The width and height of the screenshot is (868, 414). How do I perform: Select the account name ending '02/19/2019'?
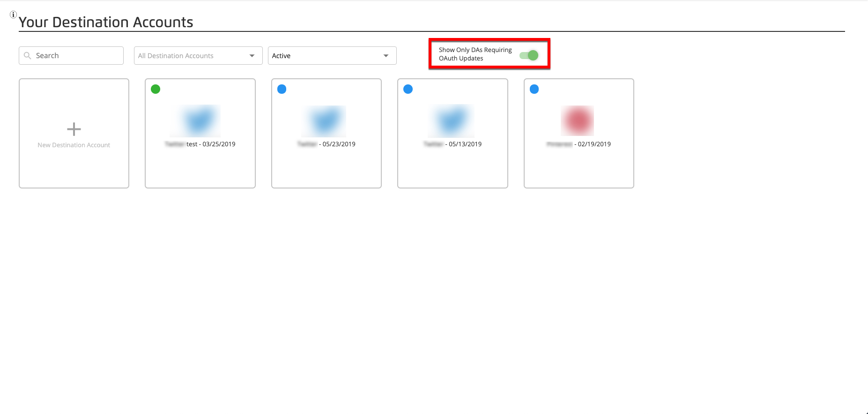click(x=579, y=144)
